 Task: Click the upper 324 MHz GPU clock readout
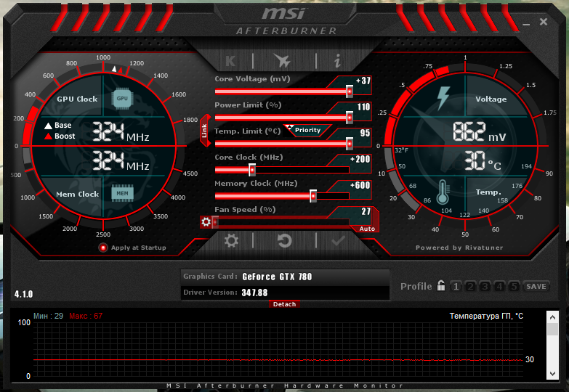coord(121,131)
